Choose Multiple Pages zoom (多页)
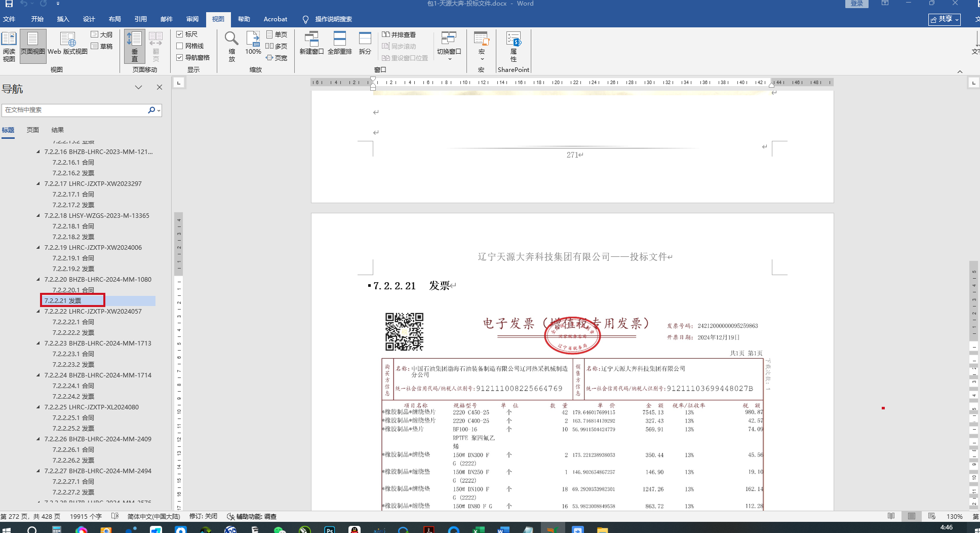The image size is (980, 533). [x=277, y=46]
